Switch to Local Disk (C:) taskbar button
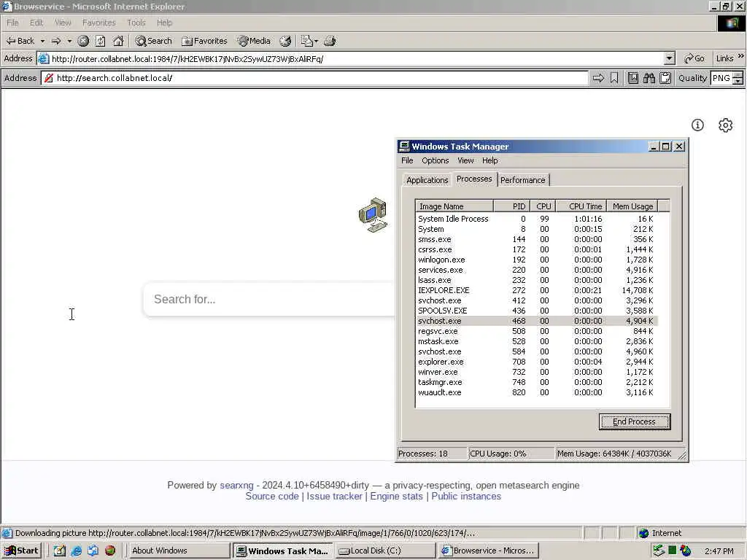Image resolution: width=747 pixels, height=560 pixels. (385, 551)
